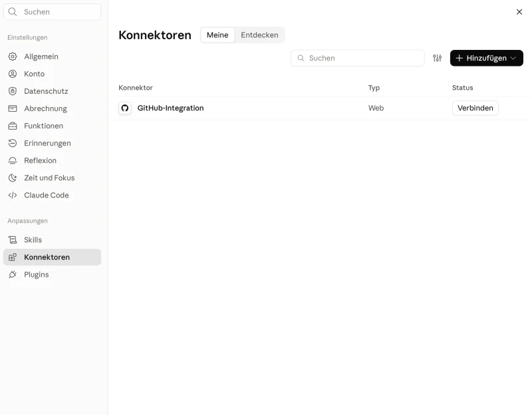532x415 pixels.
Task: Open Datenschutz settings
Action: pyautogui.click(x=53, y=91)
